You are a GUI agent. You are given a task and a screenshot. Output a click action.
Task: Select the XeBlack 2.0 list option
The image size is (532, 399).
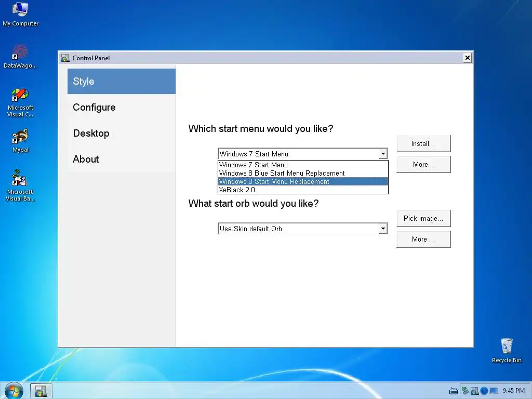[x=303, y=190]
